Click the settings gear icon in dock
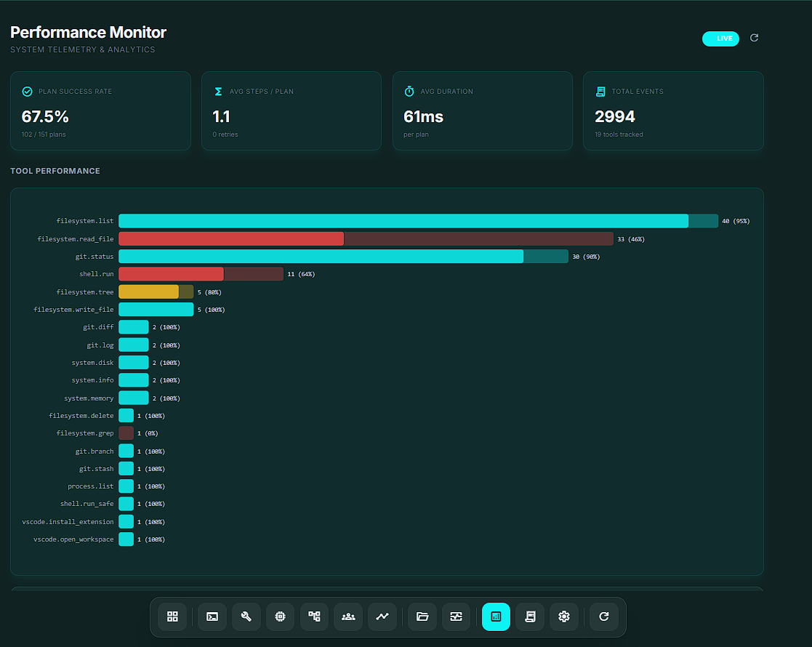 pos(563,616)
